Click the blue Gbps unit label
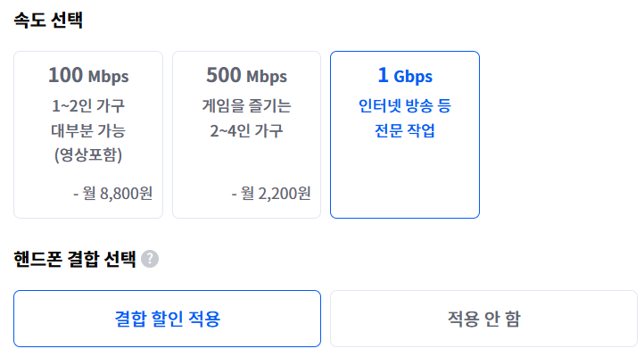This screenshot has width=644, height=357. [413, 78]
